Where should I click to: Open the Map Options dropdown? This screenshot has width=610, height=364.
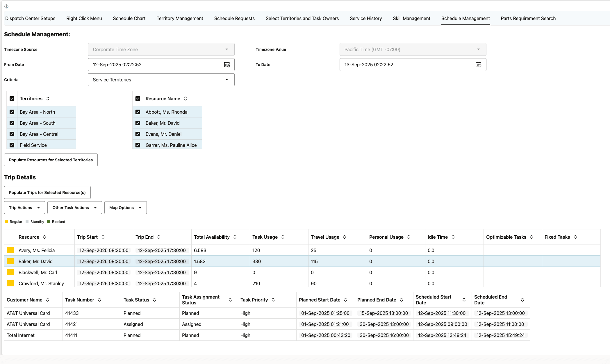[125, 207]
